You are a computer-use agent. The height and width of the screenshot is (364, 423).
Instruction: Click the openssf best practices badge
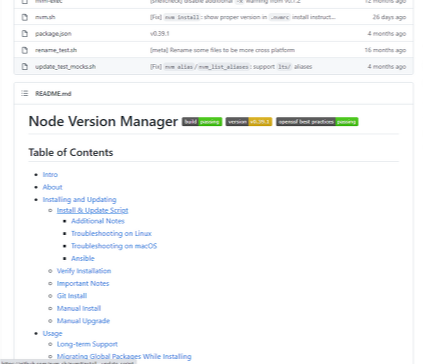pos(317,122)
